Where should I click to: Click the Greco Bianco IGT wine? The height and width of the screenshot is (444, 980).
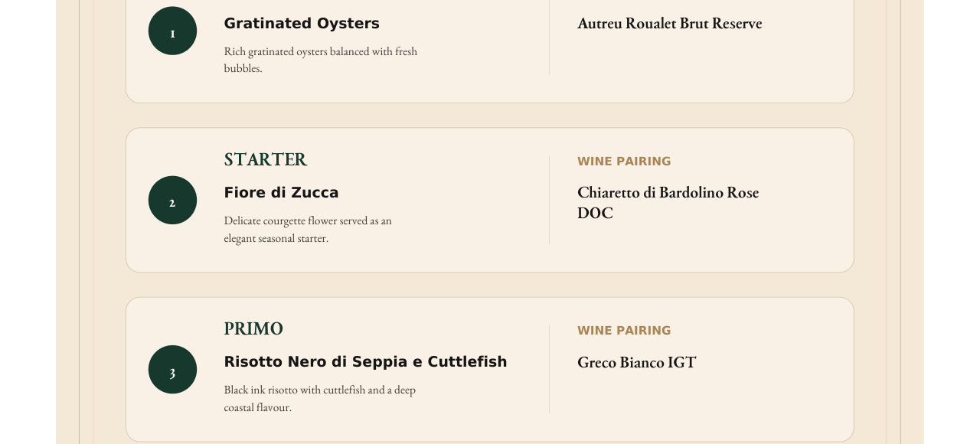pos(637,362)
